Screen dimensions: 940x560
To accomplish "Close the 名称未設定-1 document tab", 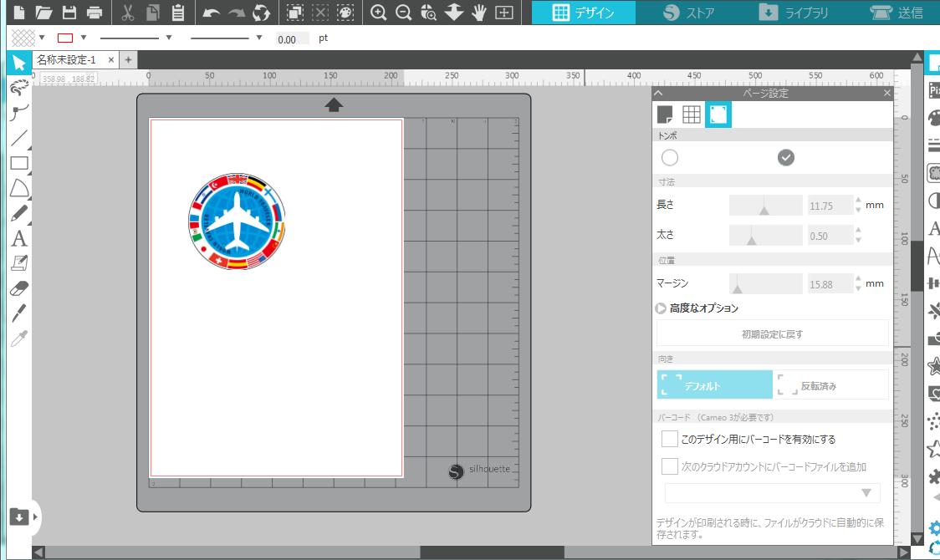I will pos(111,60).
